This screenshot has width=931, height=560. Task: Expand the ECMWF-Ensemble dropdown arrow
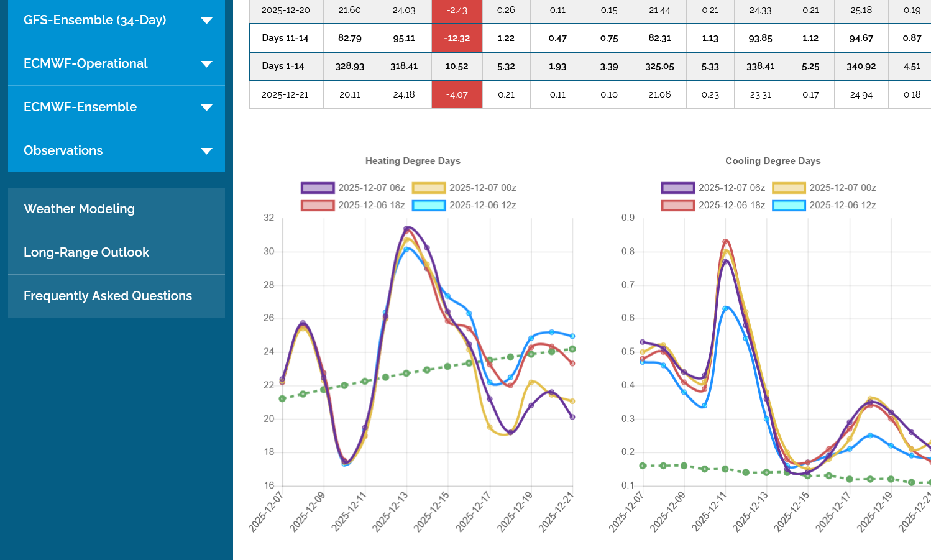coord(207,108)
